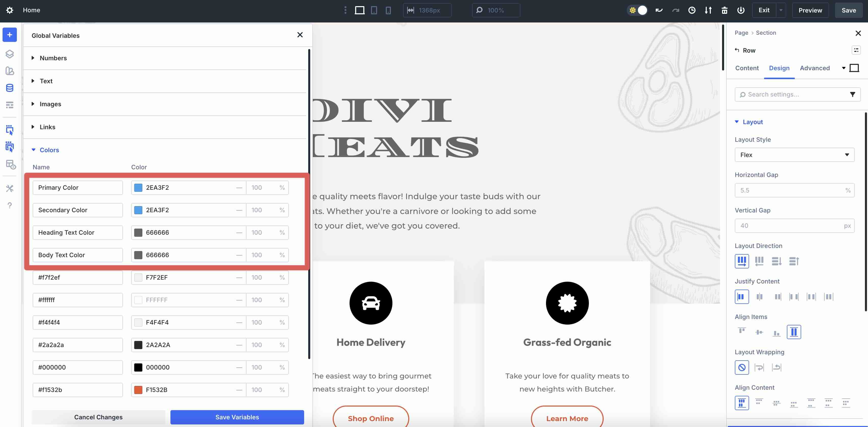Switch to the Advanced tab
The image size is (868, 427).
(x=815, y=68)
